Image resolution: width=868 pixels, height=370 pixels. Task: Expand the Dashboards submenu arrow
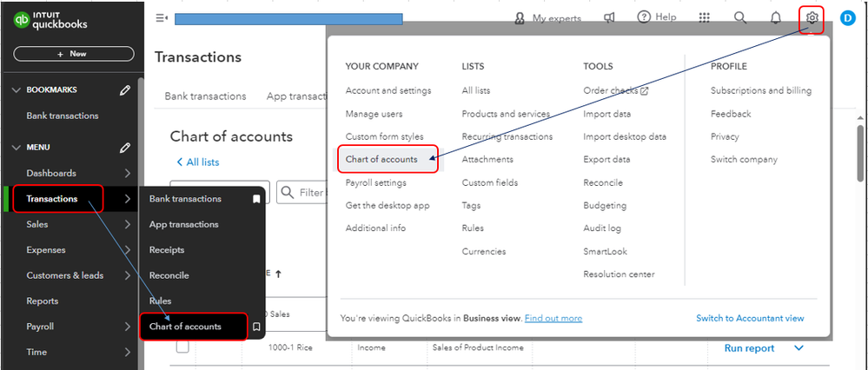(x=128, y=174)
